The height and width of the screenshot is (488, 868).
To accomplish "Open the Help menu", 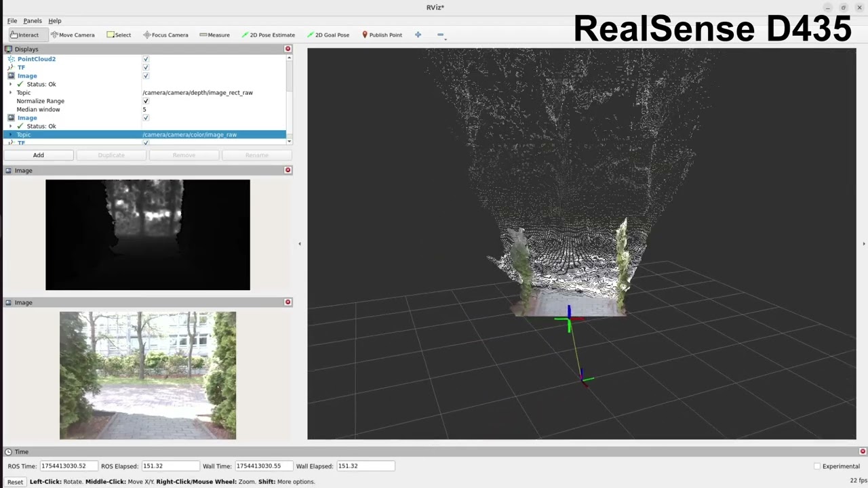I will 55,21.
